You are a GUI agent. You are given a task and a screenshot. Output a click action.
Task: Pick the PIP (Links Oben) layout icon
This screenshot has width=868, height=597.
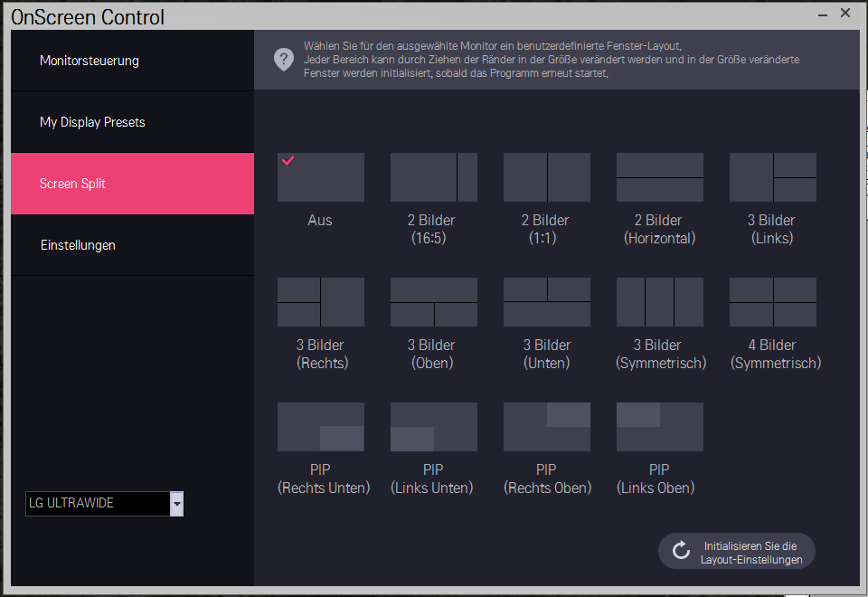[660, 427]
